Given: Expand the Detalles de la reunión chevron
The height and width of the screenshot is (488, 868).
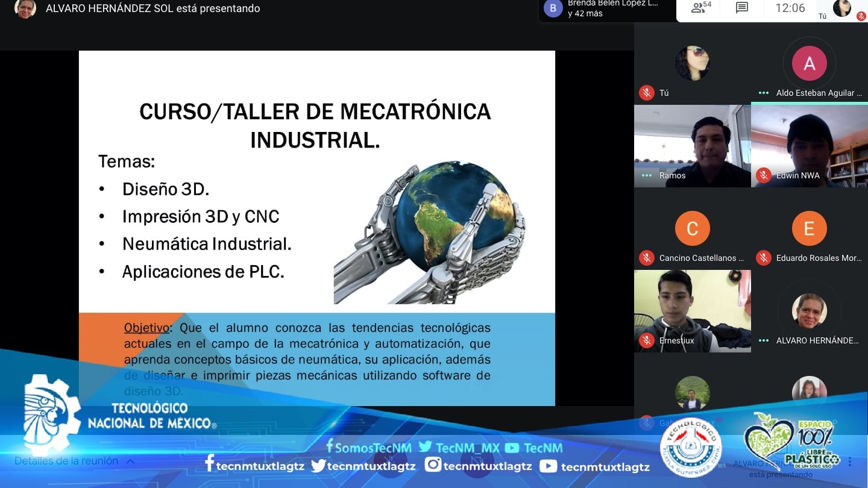Looking at the screenshot, I should [130, 461].
